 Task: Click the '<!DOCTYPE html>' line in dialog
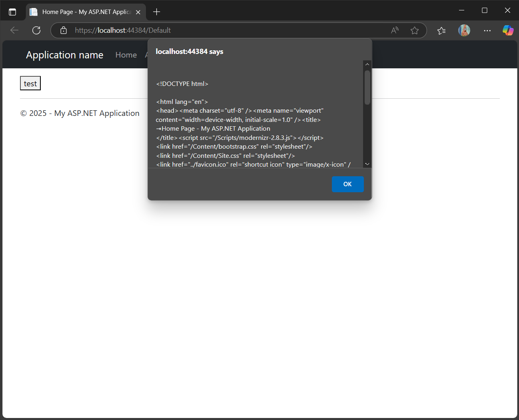pos(182,84)
